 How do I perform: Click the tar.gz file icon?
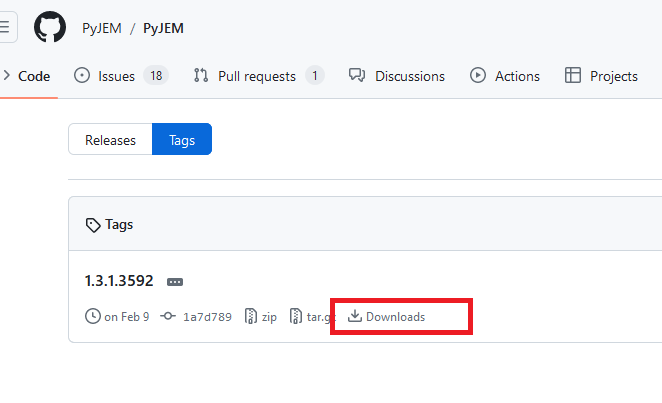coord(296,316)
